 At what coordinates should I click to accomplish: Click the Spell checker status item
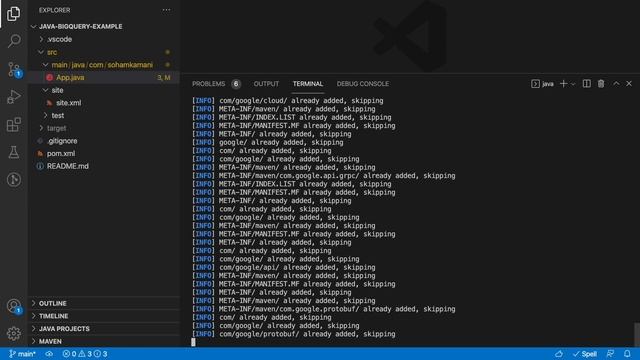[x=584, y=354]
